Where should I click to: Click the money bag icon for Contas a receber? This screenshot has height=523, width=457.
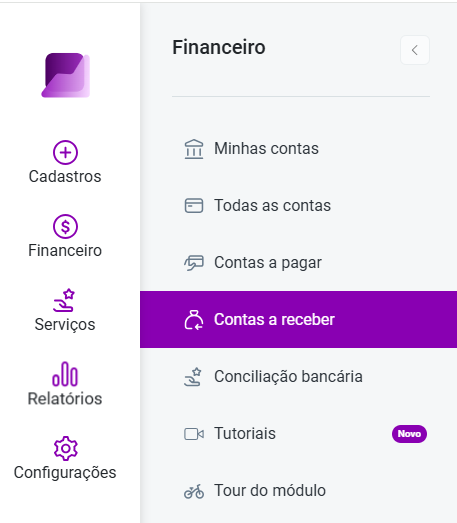[194, 320]
